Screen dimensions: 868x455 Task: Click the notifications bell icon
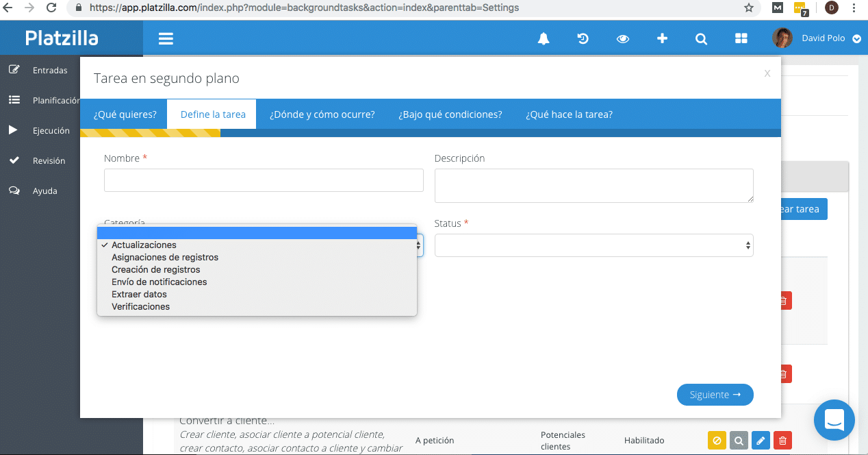click(x=544, y=39)
